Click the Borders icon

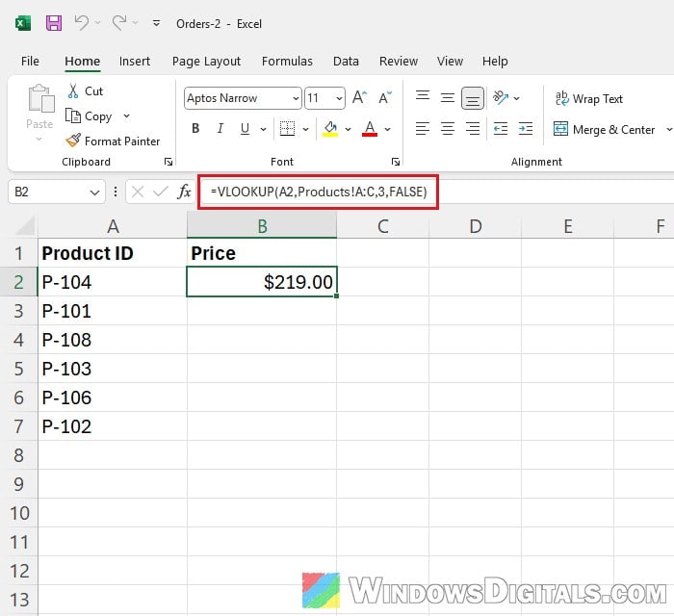287,128
